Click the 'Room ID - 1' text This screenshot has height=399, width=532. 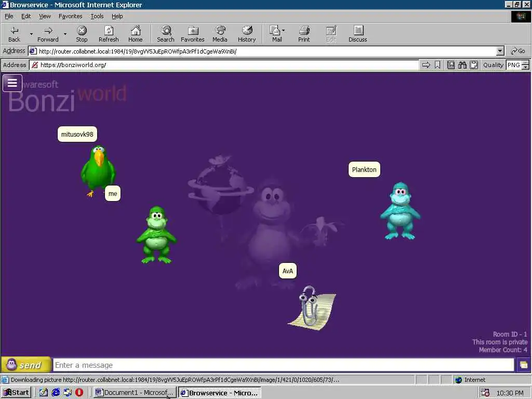510,334
